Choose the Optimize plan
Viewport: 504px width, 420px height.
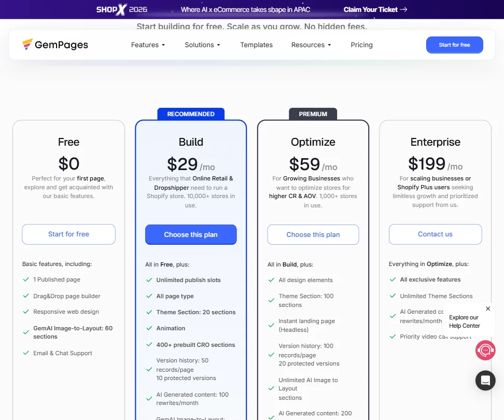[x=313, y=234]
